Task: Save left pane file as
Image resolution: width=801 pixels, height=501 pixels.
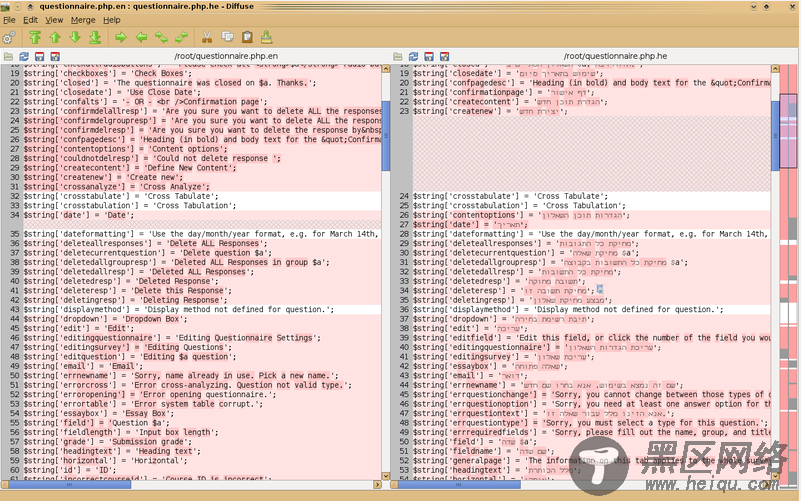Action: (55, 56)
